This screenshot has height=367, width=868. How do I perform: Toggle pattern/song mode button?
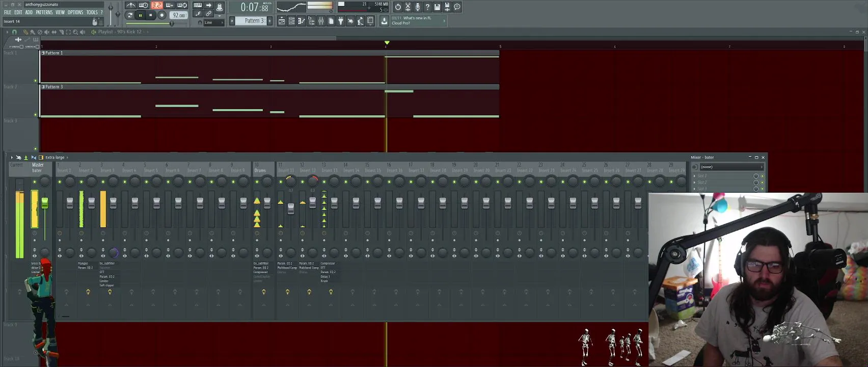coord(129,15)
